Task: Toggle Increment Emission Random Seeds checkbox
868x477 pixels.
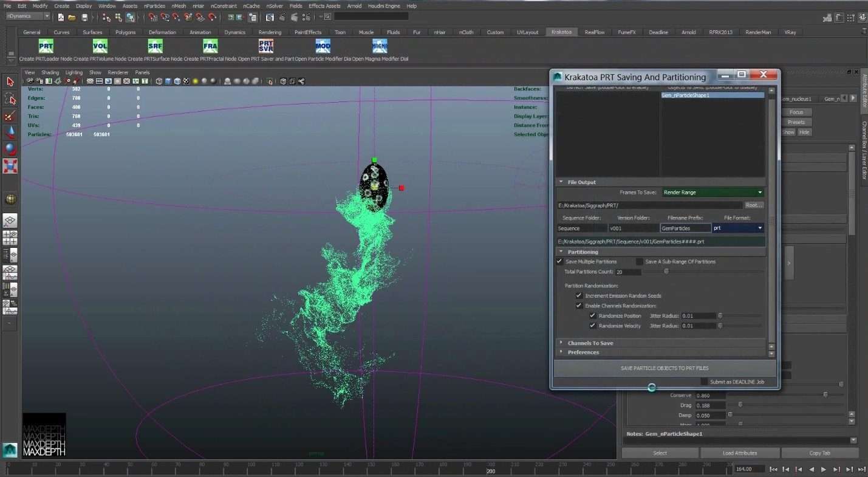Action: [579, 295]
